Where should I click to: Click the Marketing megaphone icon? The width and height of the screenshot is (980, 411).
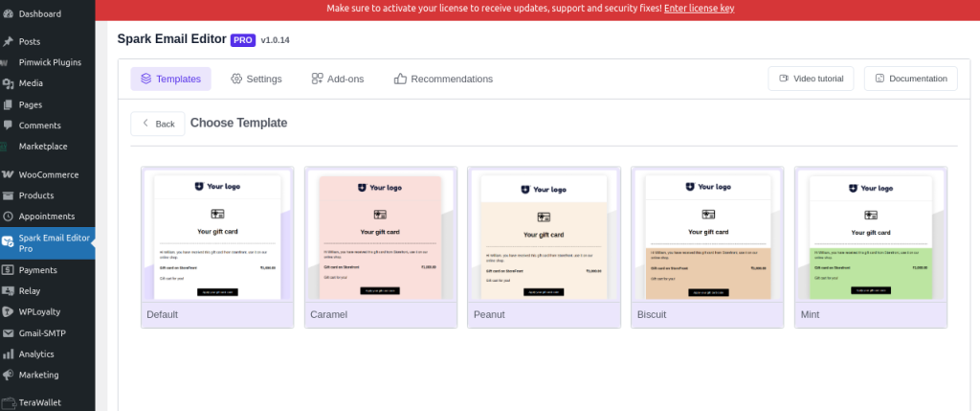pyautogui.click(x=8, y=375)
